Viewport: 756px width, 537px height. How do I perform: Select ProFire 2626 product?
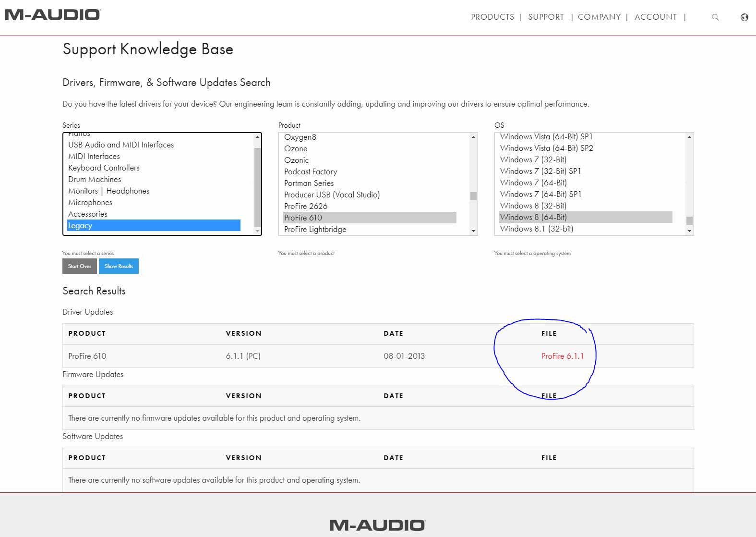370,206
